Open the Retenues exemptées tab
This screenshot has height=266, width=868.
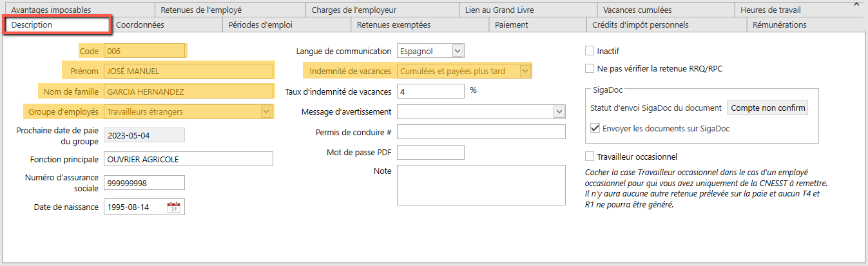[x=420, y=25]
